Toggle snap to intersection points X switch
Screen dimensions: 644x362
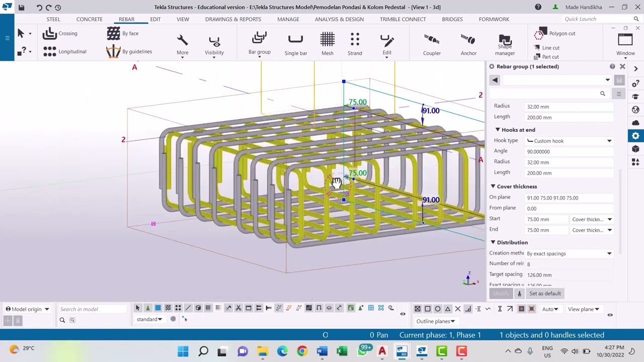(458, 309)
